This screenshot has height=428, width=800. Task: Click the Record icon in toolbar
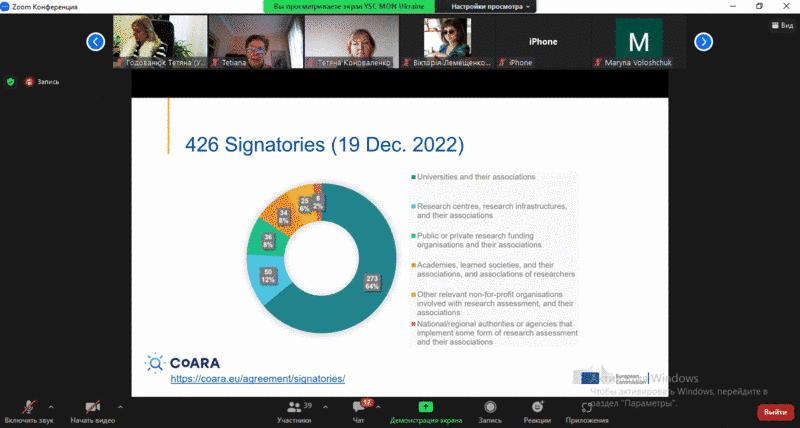[490, 407]
